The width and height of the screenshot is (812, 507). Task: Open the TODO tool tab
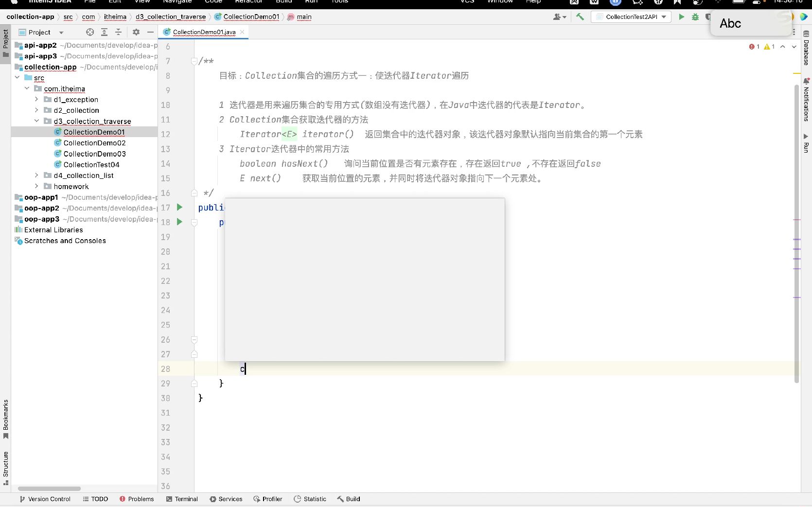(95, 499)
